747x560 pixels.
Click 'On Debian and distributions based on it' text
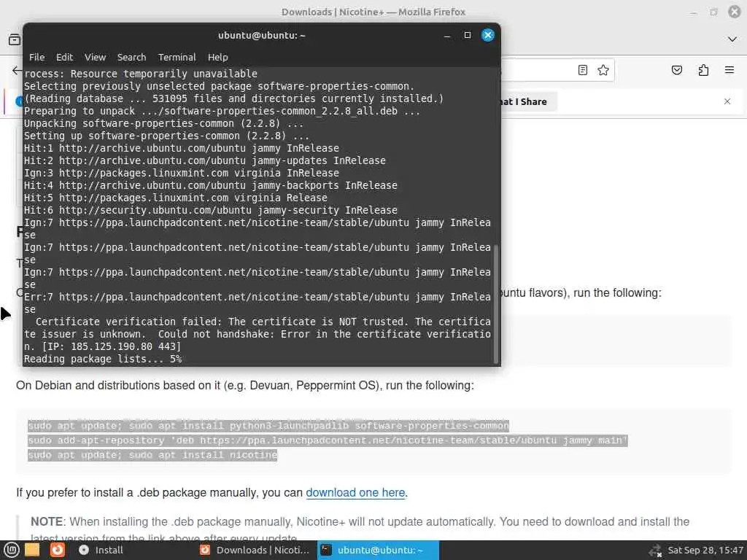245,385
